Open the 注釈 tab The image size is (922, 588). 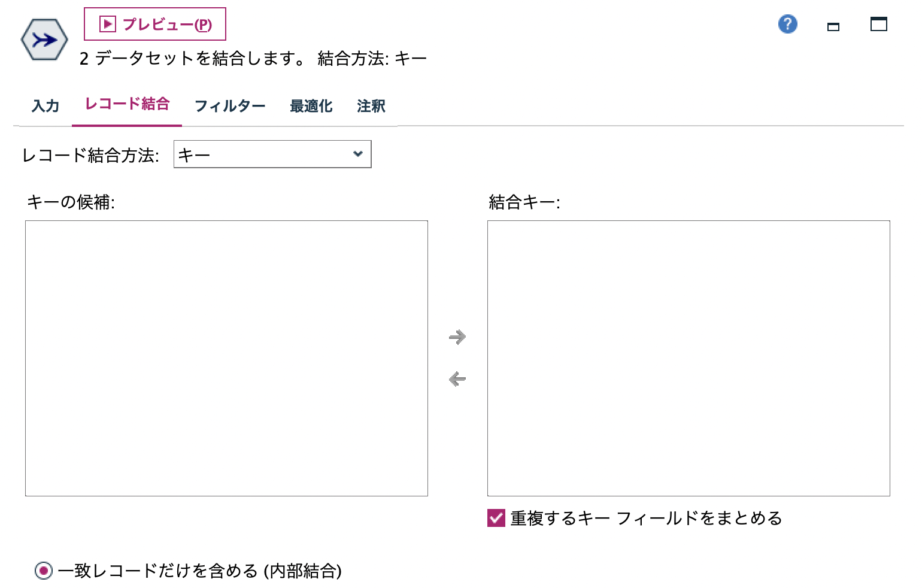click(x=370, y=105)
